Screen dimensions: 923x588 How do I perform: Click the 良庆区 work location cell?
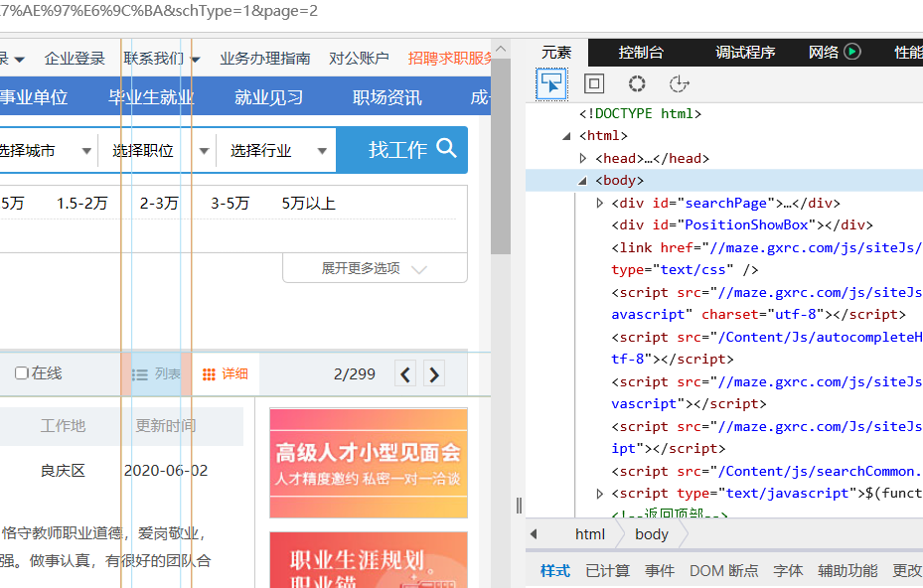coord(63,471)
